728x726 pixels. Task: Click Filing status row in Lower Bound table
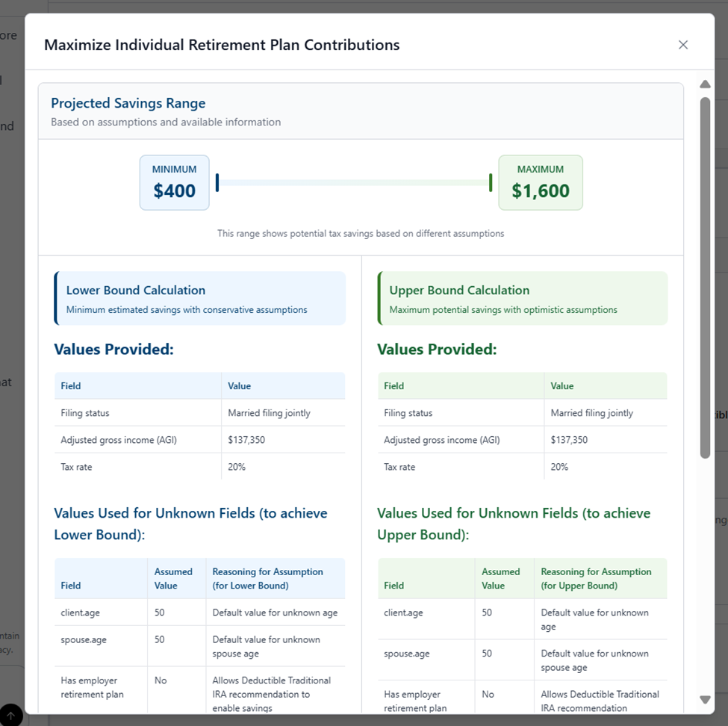tap(85, 413)
